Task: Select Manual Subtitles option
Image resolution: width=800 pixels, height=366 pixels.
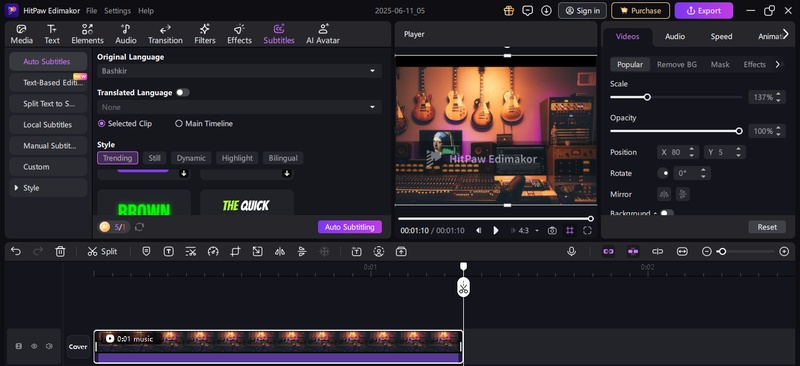Action: coord(48,145)
